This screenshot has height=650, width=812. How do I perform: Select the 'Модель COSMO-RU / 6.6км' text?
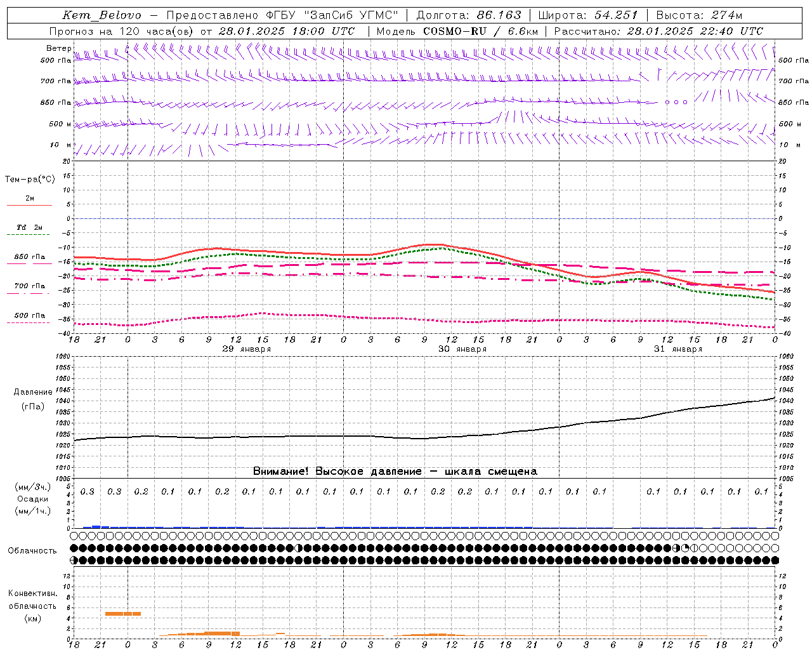pos(457,31)
